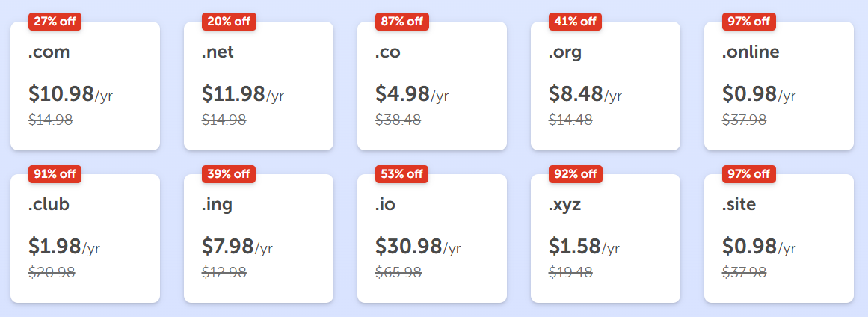Select the .xyz domain card

point(605,238)
